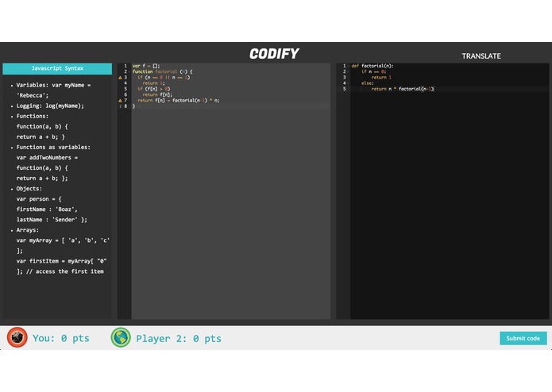Click 'Functions as variables:' syntax entry
Screen dimensions: 552x392
click(53, 148)
